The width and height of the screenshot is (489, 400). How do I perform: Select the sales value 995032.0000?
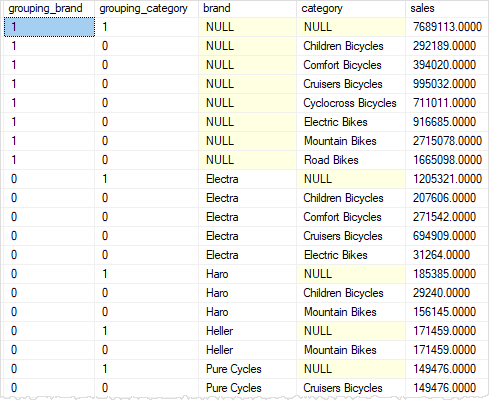[x=447, y=84]
